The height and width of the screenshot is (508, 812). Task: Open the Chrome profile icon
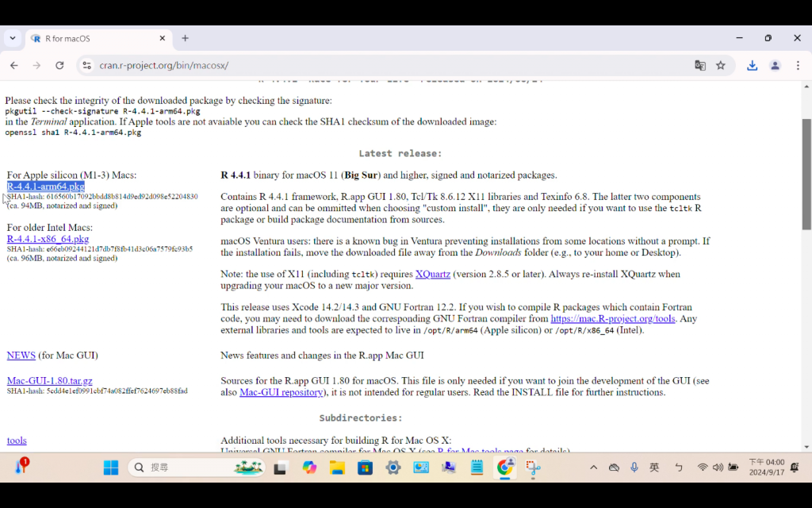click(775, 65)
